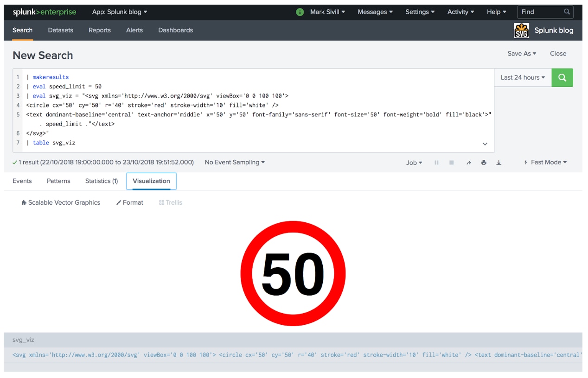Run the search with green magnifier button
This screenshot has height=378, width=588.
coord(562,78)
